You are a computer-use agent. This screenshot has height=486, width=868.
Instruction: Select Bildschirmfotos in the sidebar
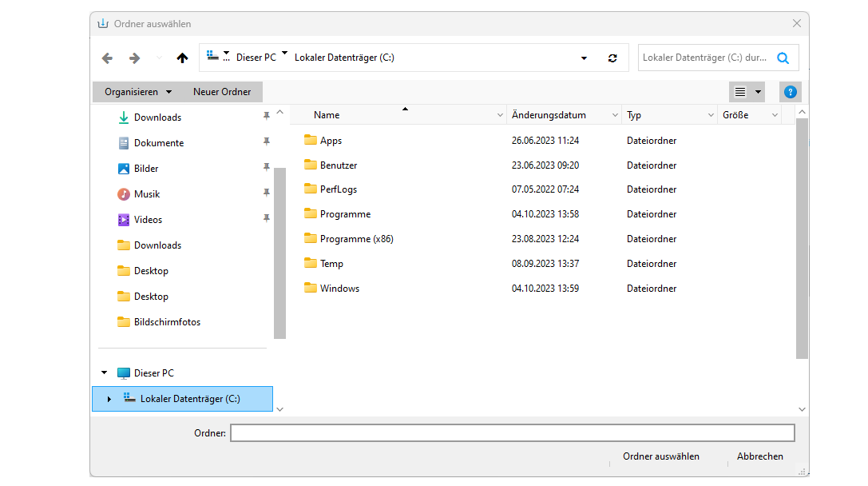pos(167,322)
